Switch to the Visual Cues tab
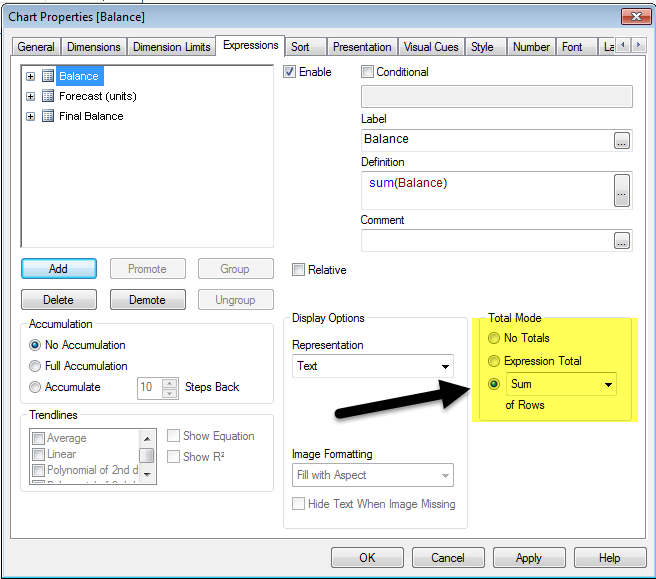The width and height of the screenshot is (656, 579). [431, 47]
